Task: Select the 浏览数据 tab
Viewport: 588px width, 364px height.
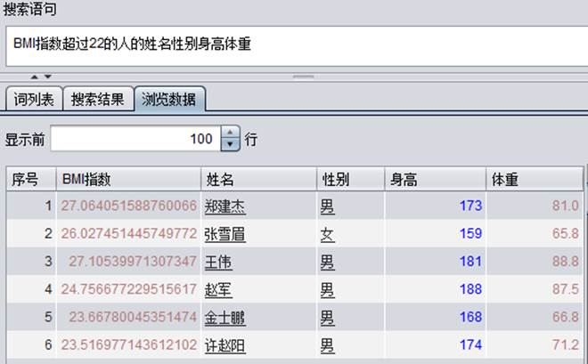Action: [170, 99]
